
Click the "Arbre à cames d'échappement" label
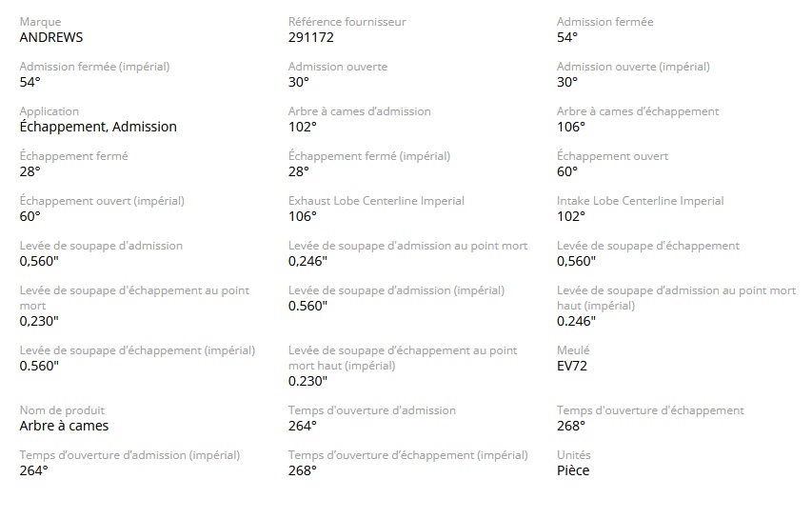click(x=637, y=111)
